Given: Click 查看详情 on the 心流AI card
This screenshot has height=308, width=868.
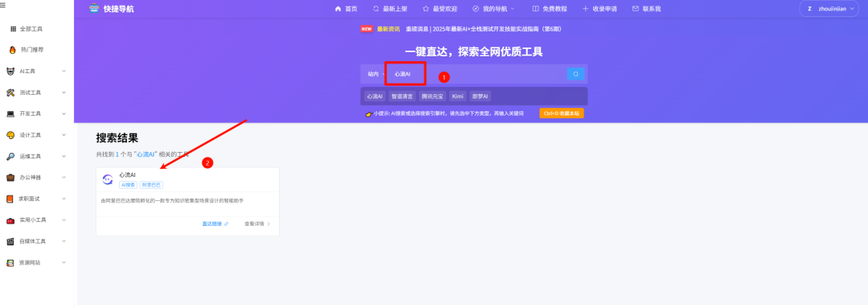Looking at the screenshot, I should coord(257,224).
